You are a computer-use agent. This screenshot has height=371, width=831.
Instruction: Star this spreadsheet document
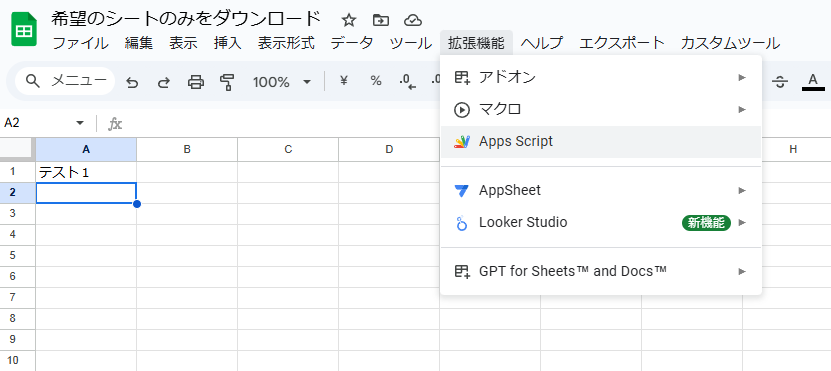[348, 20]
